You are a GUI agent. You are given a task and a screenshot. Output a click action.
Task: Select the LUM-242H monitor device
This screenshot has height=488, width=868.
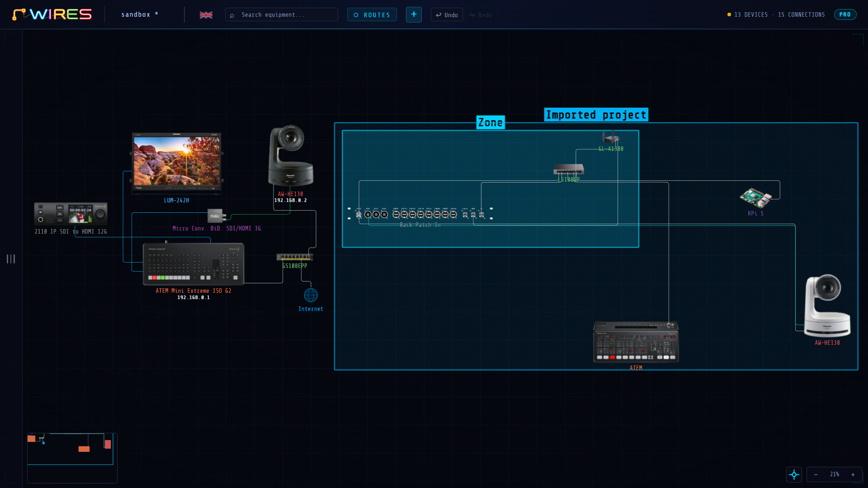[176, 163]
